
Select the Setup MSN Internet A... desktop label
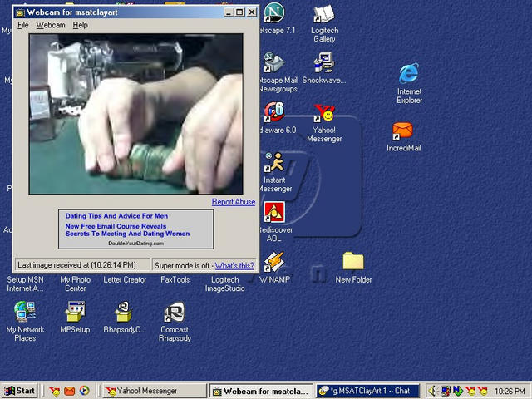pos(25,284)
